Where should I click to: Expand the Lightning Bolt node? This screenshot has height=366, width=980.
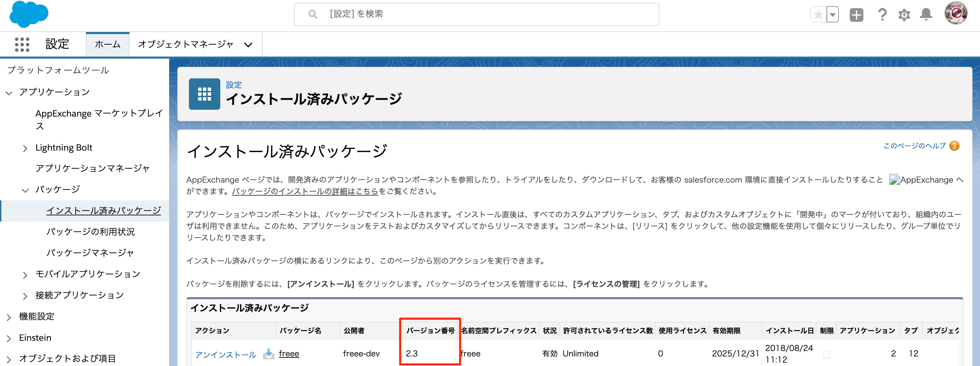[25, 148]
